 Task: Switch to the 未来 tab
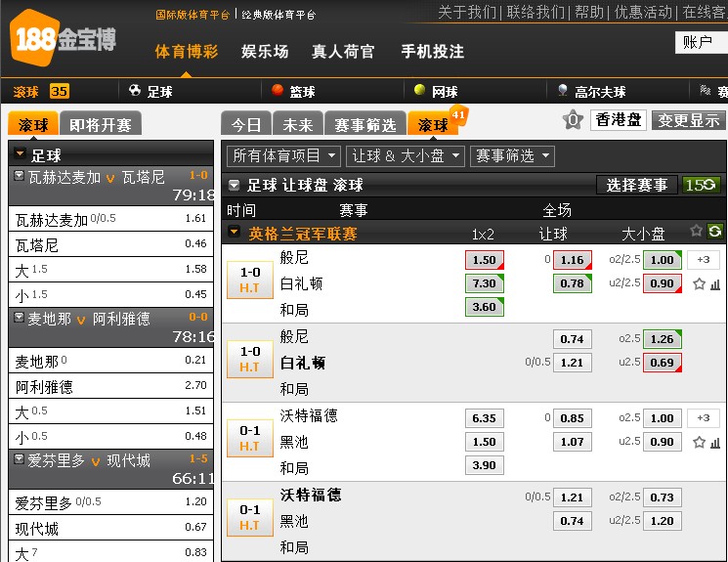(298, 123)
